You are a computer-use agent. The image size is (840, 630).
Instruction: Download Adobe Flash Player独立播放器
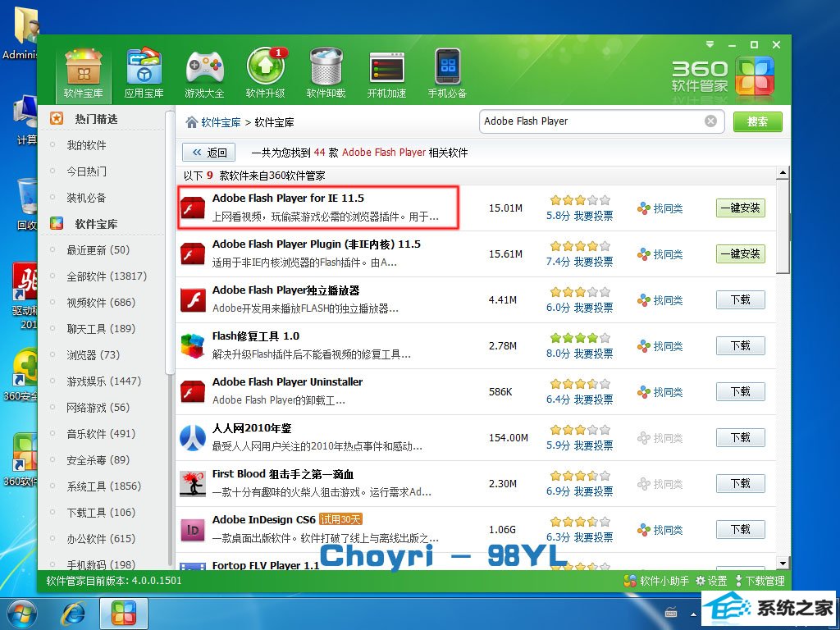click(741, 300)
